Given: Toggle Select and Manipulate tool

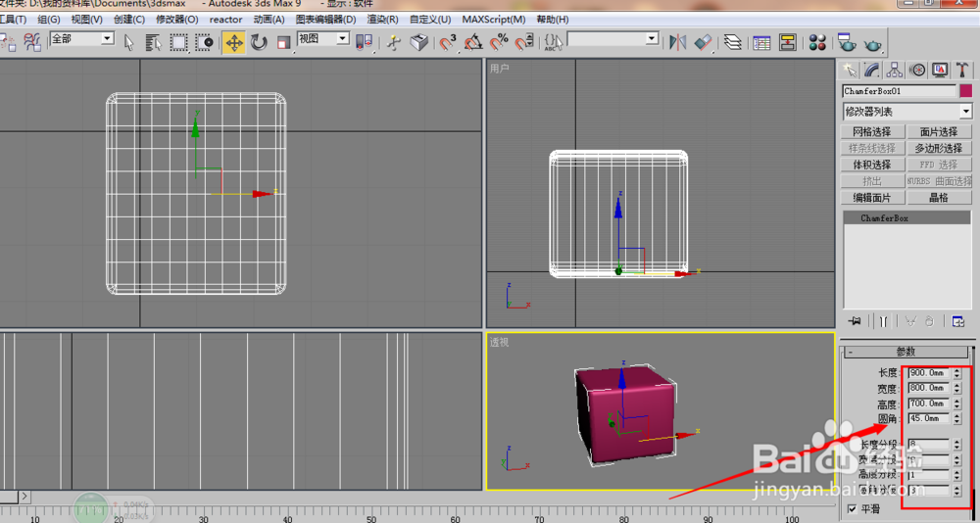Looking at the screenshot, I should tap(394, 42).
